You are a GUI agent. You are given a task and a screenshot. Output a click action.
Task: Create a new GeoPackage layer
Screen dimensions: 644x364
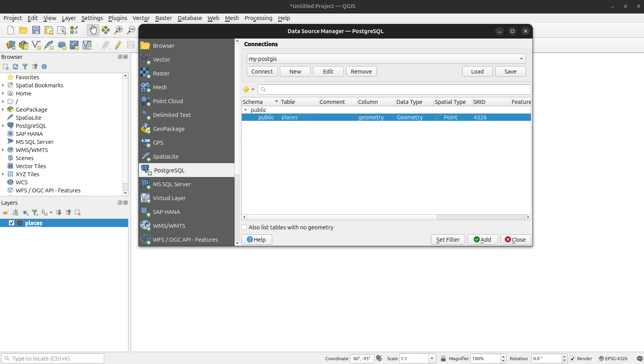[23, 45]
